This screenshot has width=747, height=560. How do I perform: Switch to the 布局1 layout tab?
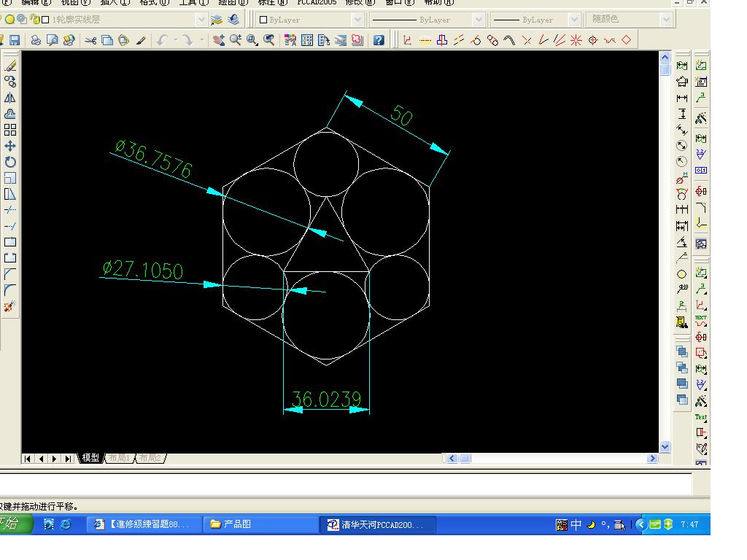119,458
